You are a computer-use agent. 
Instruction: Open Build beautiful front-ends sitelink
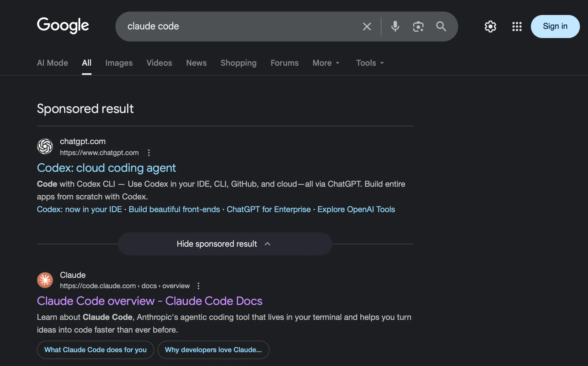[174, 209]
